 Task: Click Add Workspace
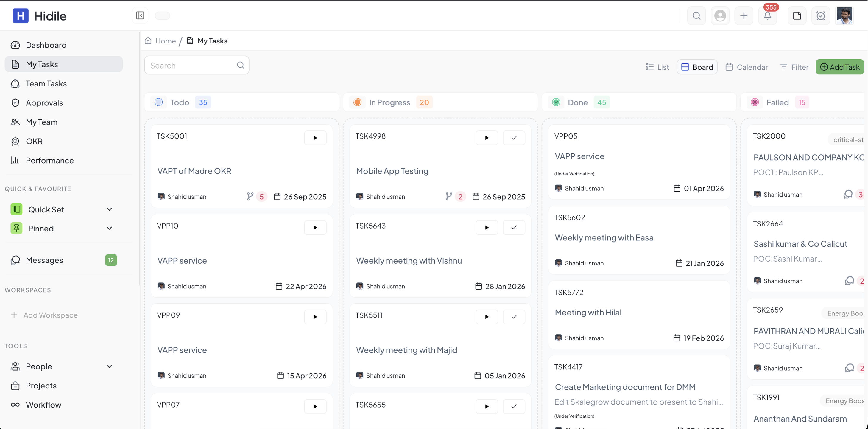[44, 315]
